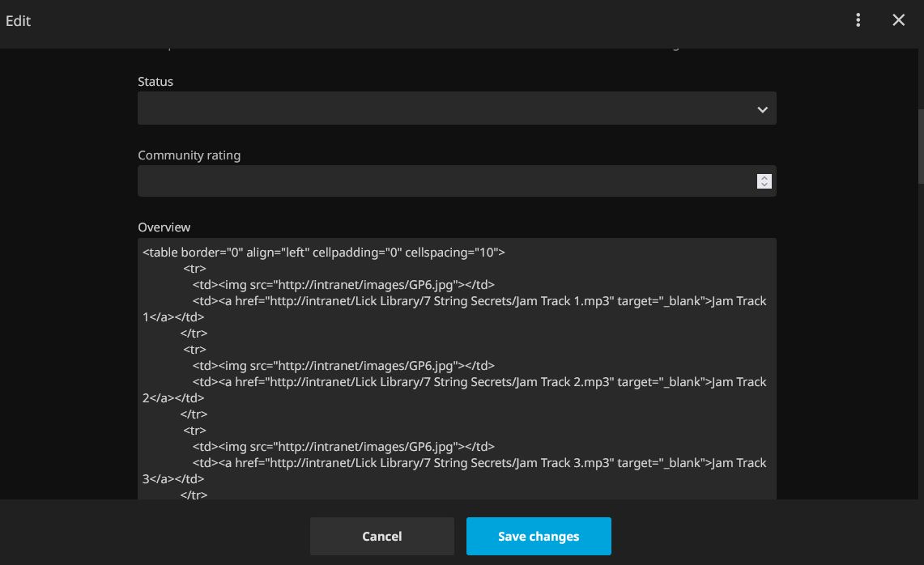Increase Community rating with the up arrow

[764, 177]
